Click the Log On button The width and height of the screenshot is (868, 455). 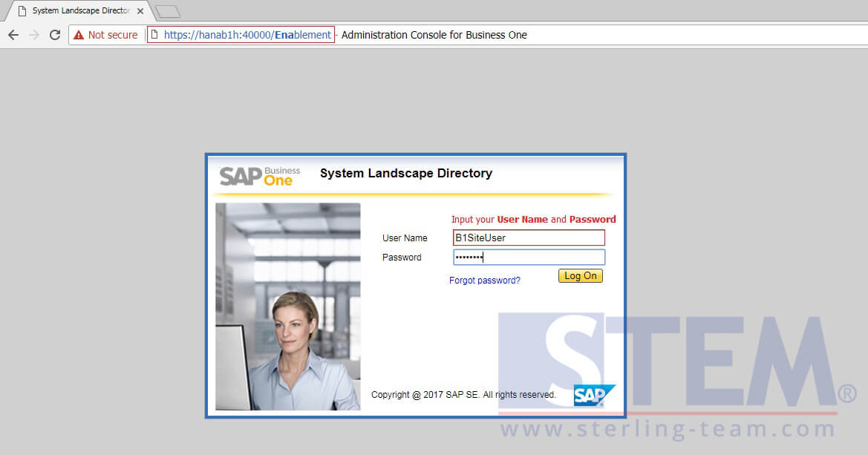580,275
